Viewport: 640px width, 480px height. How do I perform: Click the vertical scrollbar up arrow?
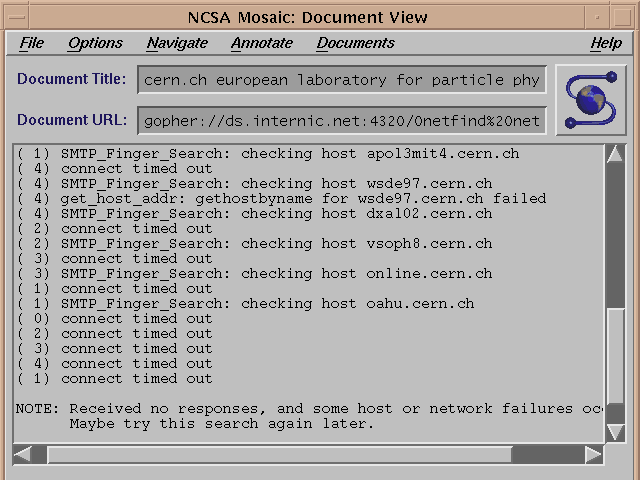point(615,155)
